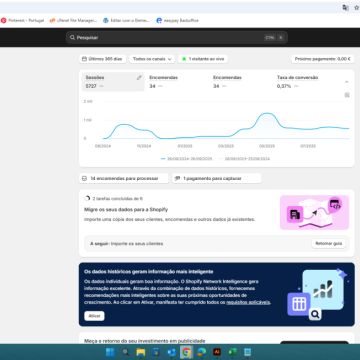Open the Outlook taskbar icon

[x=171, y=352]
